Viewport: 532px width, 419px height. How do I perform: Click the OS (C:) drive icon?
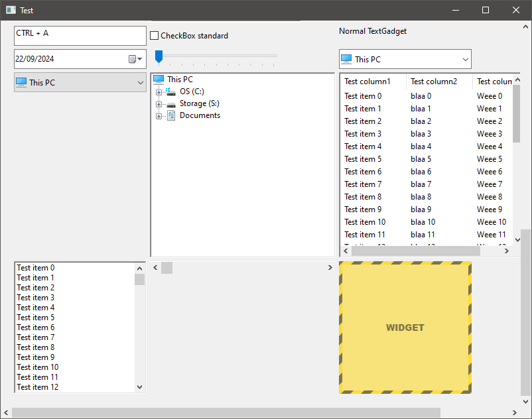pos(170,91)
